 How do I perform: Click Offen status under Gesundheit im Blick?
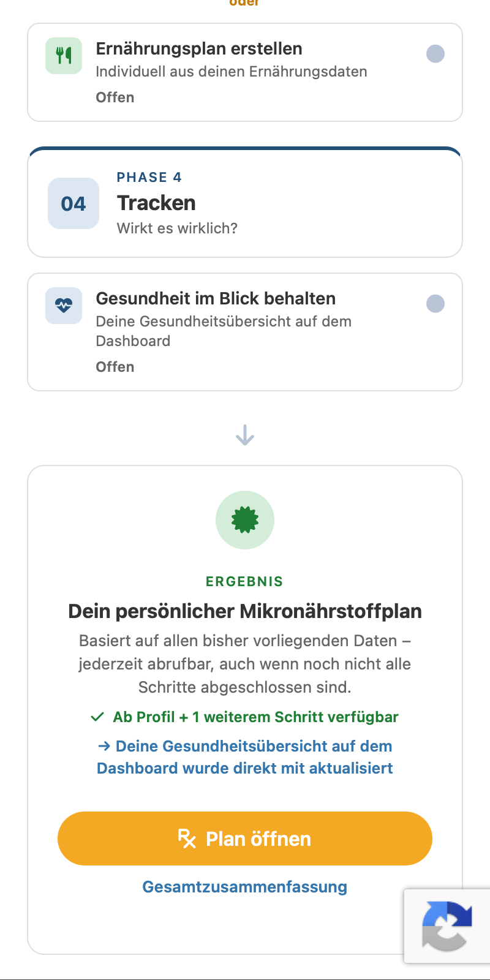[x=115, y=367]
